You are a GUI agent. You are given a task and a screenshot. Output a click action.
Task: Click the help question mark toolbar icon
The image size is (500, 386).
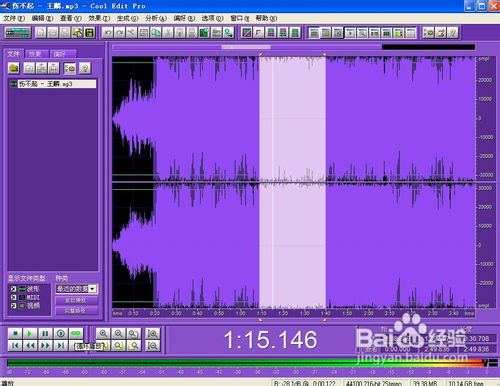click(452, 33)
